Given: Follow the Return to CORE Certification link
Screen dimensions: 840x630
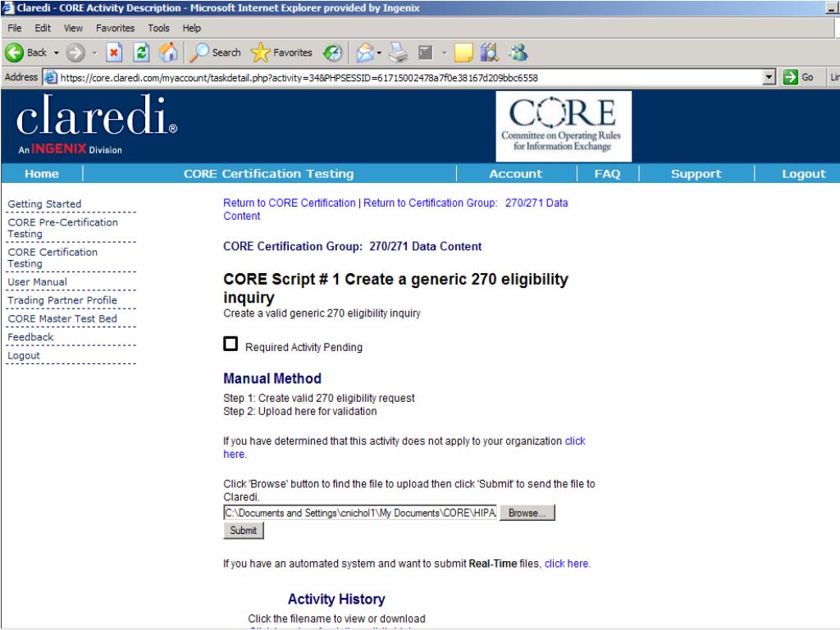Looking at the screenshot, I should pyautogui.click(x=290, y=203).
